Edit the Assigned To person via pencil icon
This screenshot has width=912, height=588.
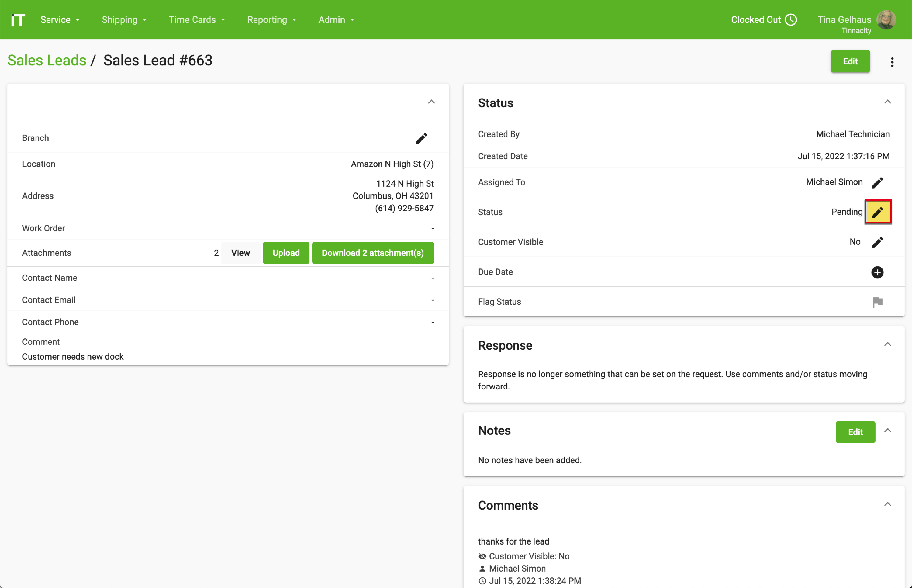(878, 182)
